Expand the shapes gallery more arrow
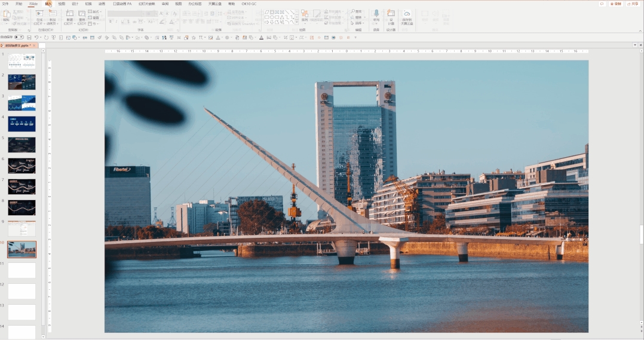This screenshot has height=340, width=644. 297,22
